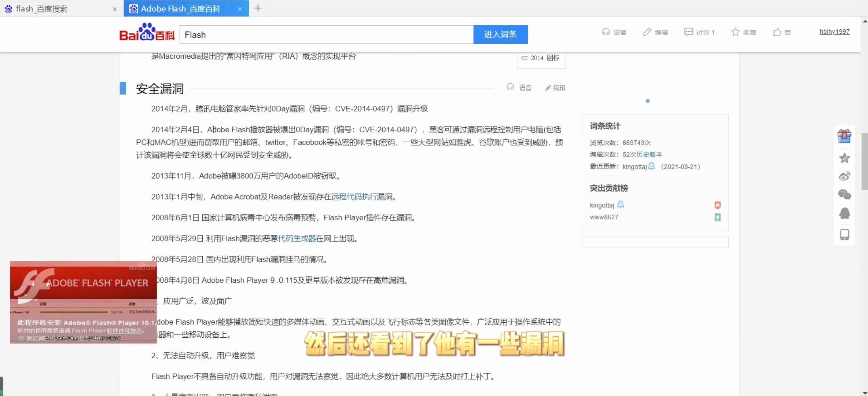This screenshot has width=868, height=396.
Task: Share to QQ via side toolbar icon
Action: [x=845, y=213]
